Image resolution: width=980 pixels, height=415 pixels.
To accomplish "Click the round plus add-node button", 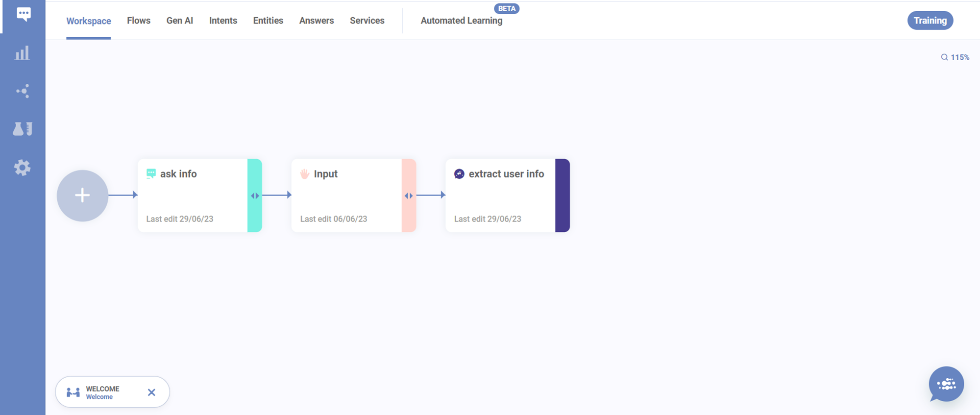I will [x=82, y=195].
